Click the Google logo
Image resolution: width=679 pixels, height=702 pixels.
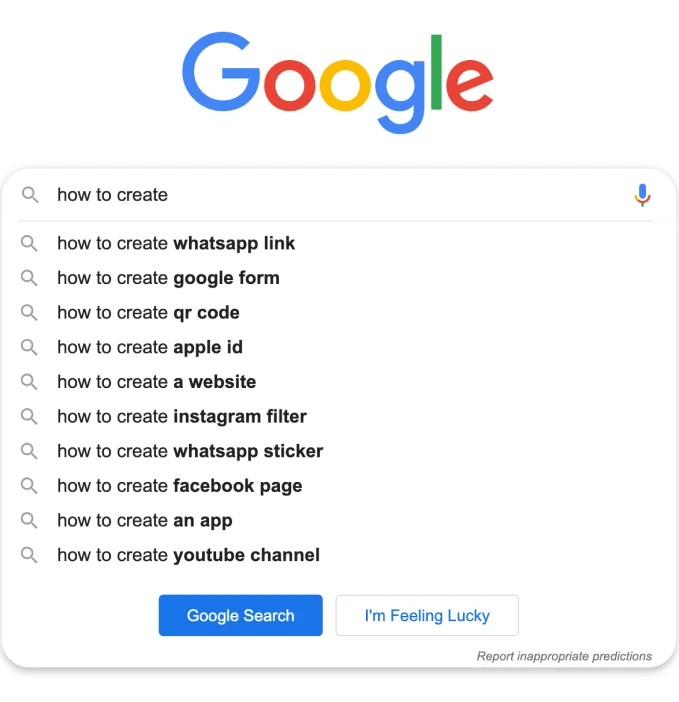(x=338, y=82)
